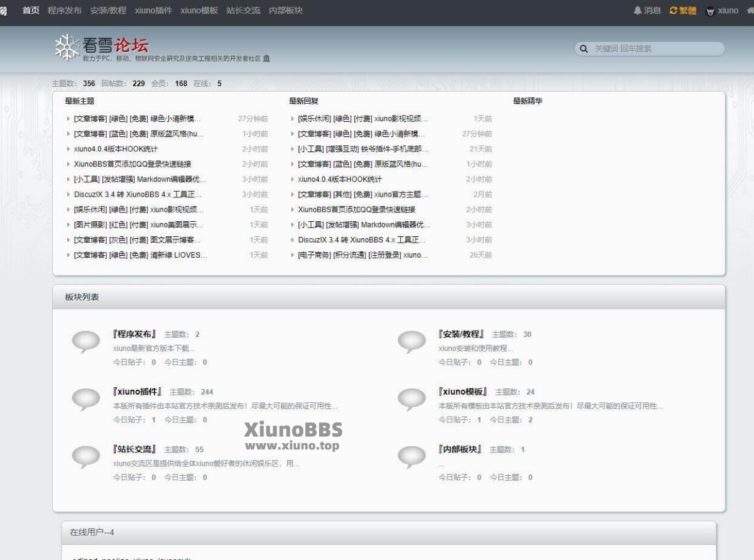This screenshot has height=560, width=754.
Task: Open 内部板块 in the top navigation bar
Action: [286, 11]
